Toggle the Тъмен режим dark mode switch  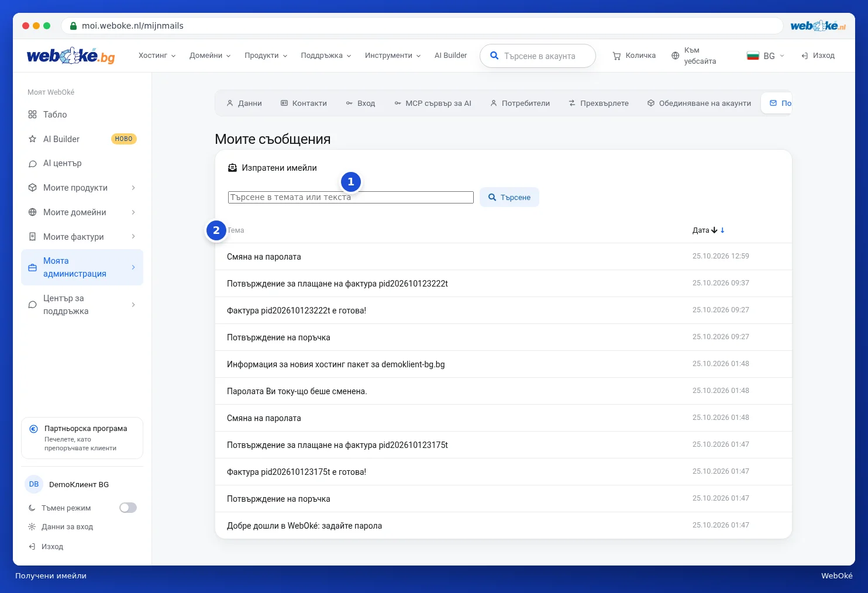coord(128,508)
